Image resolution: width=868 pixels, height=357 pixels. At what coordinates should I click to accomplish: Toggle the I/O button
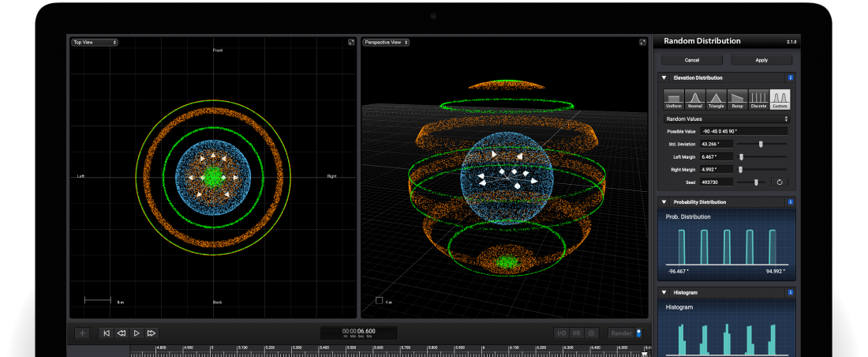coord(561,333)
